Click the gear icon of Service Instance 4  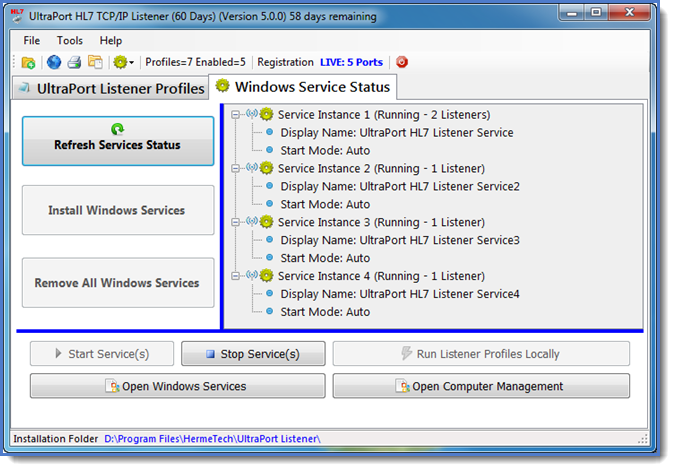click(x=266, y=276)
